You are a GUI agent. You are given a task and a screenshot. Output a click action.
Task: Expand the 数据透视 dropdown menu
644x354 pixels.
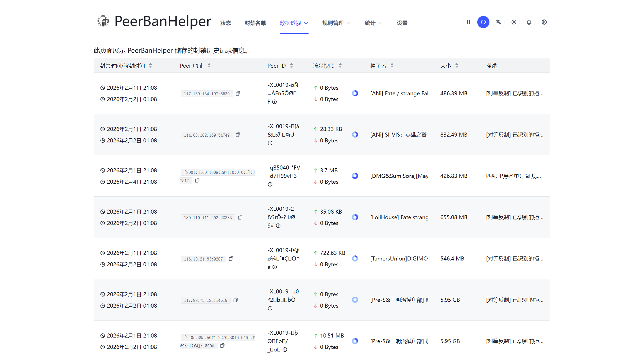point(294,23)
